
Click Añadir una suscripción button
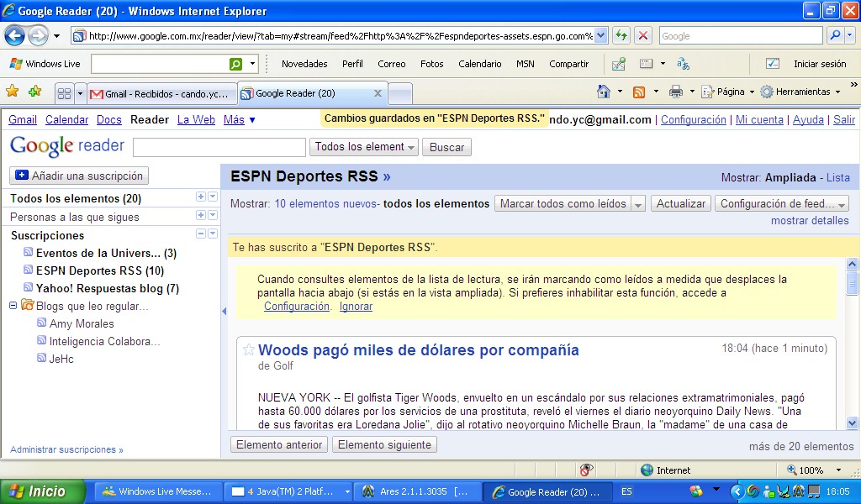(x=80, y=176)
